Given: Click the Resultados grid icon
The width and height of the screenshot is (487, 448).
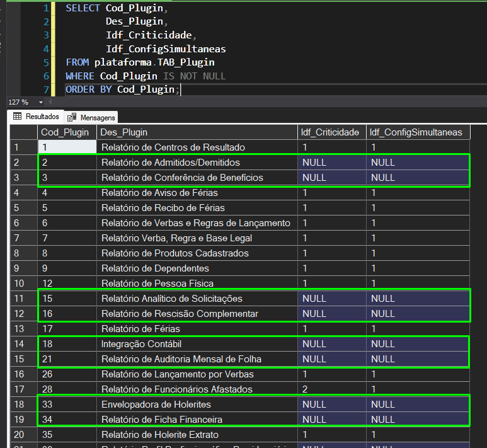Looking at the screenshot, I should tap(18, 117).
